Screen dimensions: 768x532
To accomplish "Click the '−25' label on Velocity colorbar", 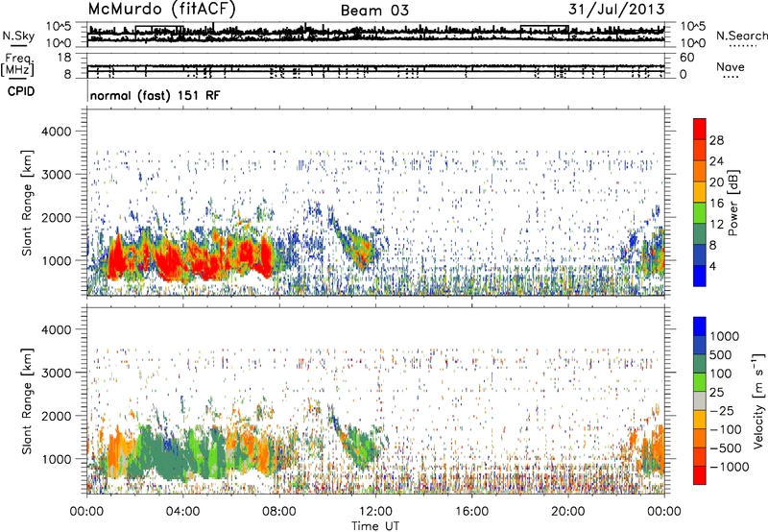I will click(721, 410).
